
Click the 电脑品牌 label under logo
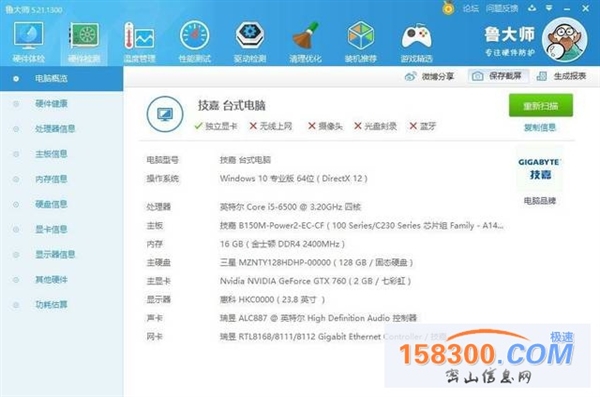[540, 201]
